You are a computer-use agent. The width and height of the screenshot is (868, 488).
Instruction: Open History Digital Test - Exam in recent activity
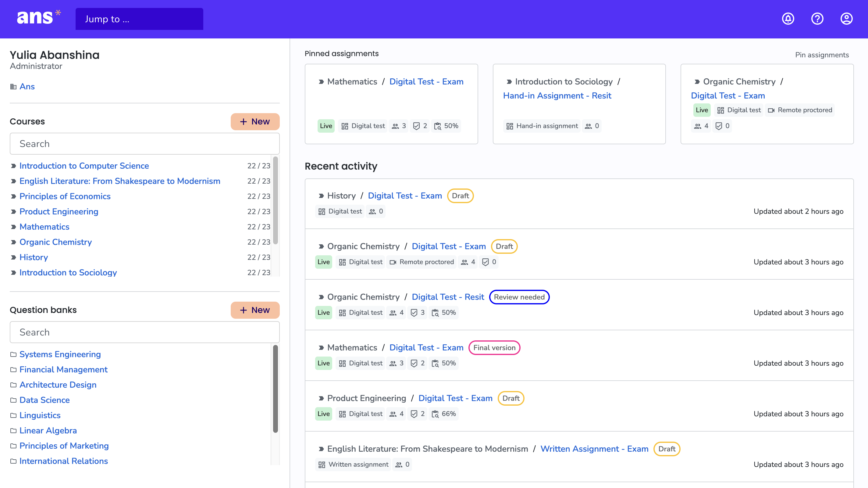405,196
